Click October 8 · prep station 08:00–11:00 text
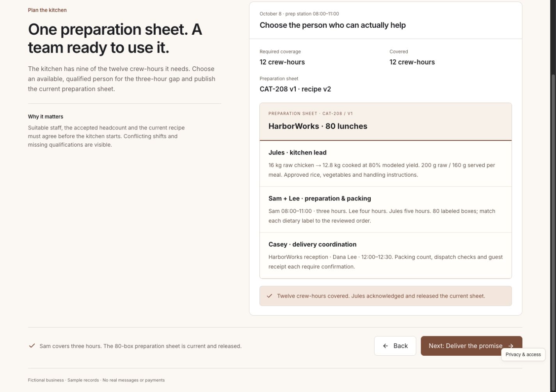556x392 pixels. point(299,14)
